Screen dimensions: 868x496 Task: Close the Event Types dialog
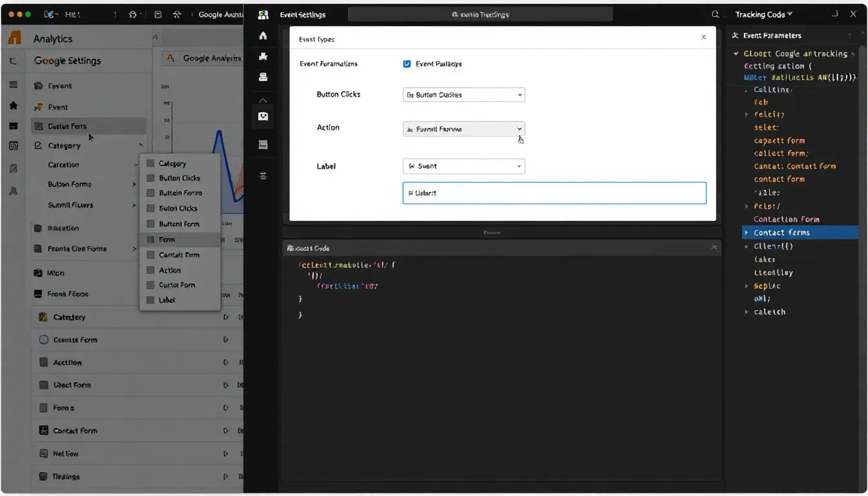coord(703,37)
